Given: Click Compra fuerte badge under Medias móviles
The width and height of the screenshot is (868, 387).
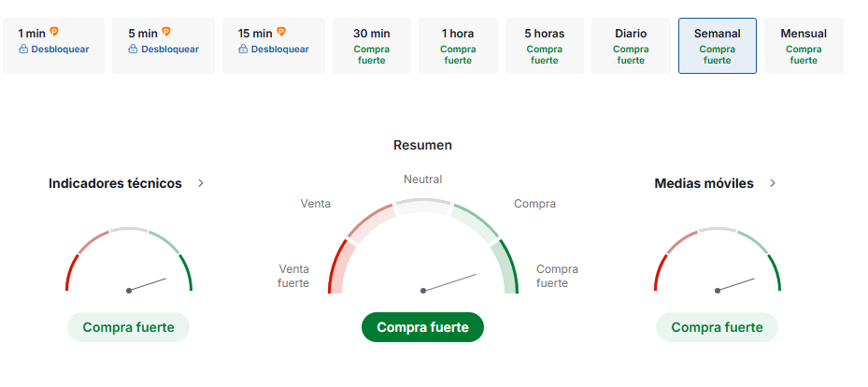Looking at the screenshot, I should coord(717,327).
